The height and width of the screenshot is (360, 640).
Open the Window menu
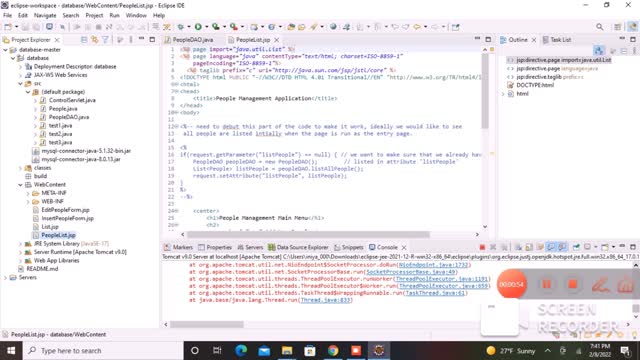point(136,16)
